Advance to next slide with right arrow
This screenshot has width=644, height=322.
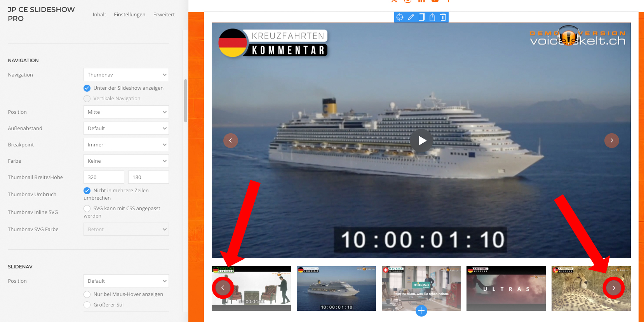612,141
